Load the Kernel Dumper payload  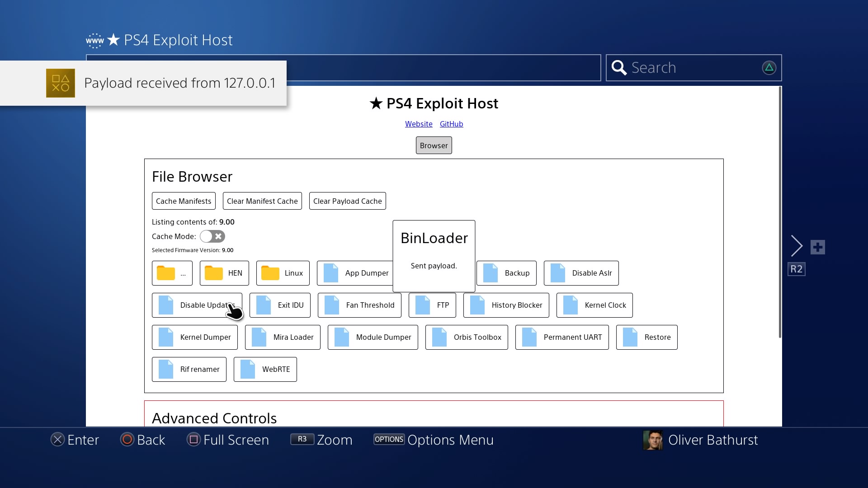[194, 337]
